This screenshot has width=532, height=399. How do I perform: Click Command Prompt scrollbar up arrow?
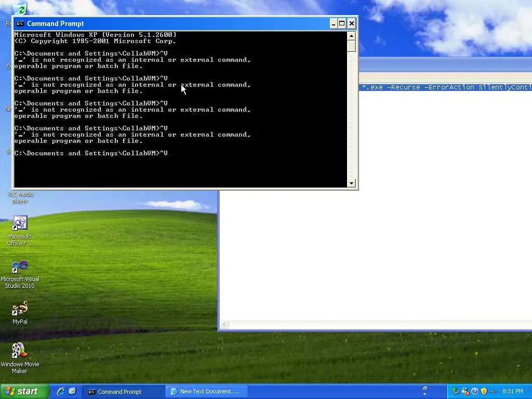tap(351, 36)
